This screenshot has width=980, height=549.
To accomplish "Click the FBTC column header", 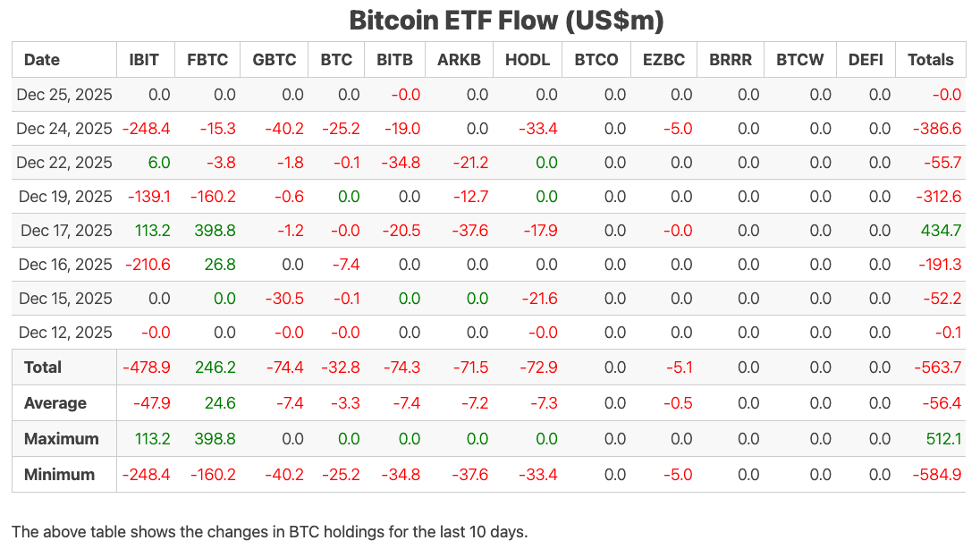I will tap(207, 60).
